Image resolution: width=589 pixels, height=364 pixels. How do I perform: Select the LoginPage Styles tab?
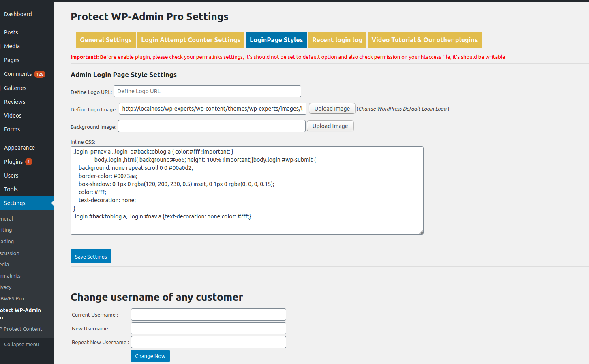(276, 40)
